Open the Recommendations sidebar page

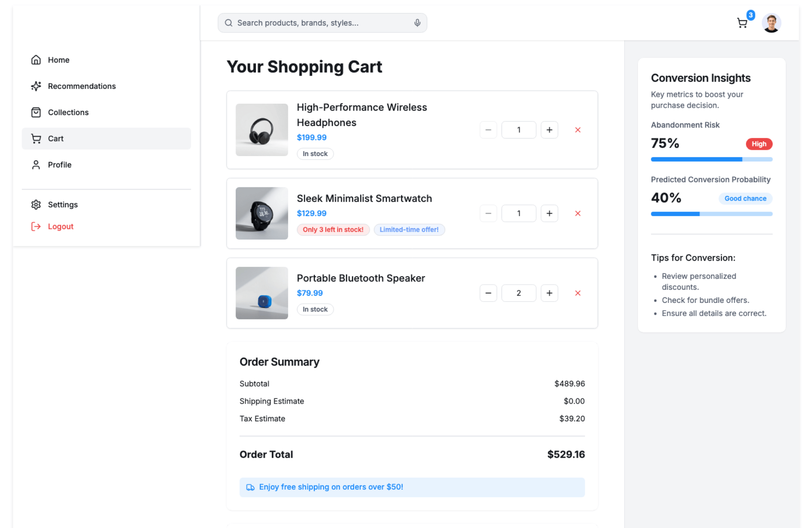coord(82,86)
